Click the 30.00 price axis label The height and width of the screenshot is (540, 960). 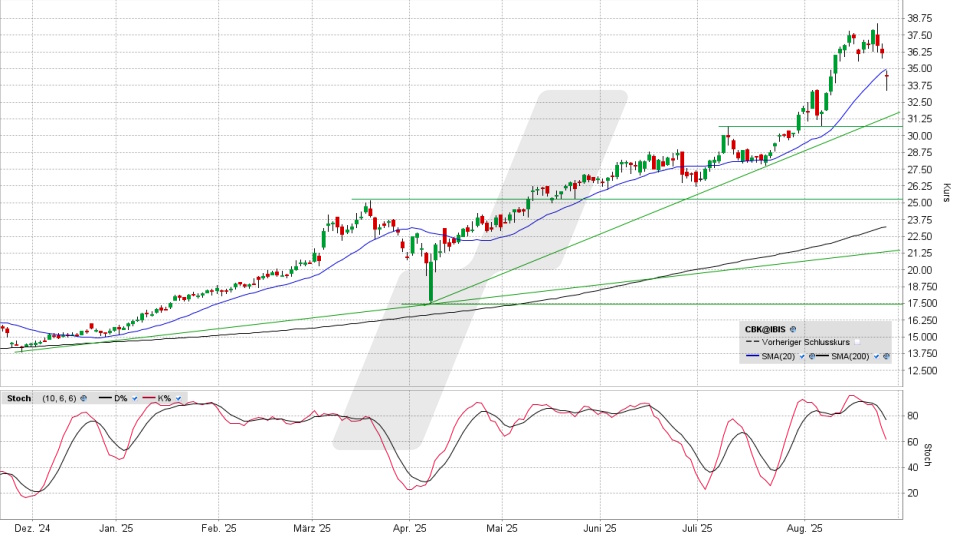pyautogui.click(x=920, y=136)
